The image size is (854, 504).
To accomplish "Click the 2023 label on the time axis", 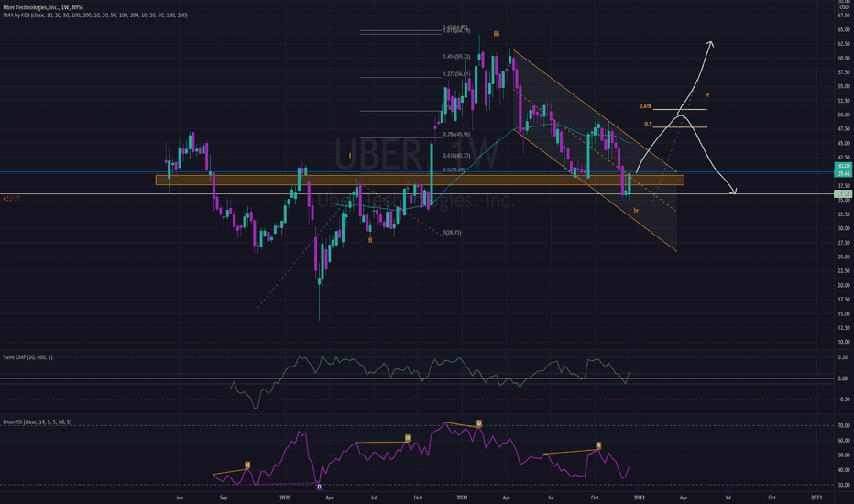I will click(x=816, y=498).
